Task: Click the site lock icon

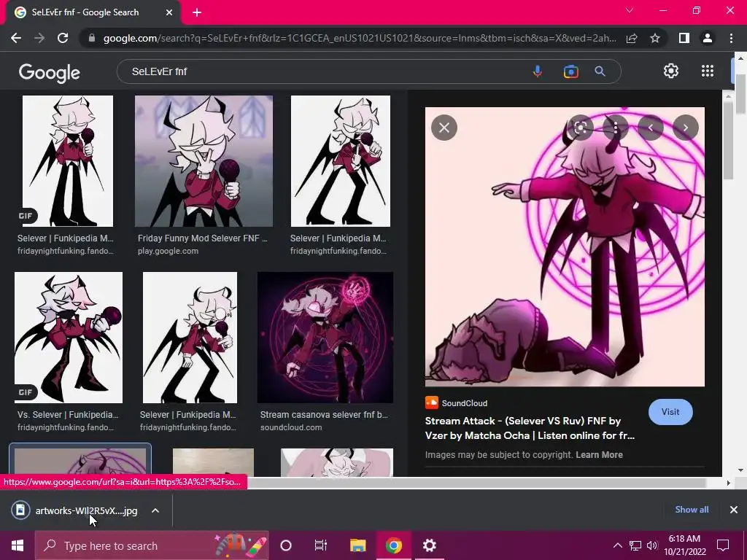Action: click(x=92, y=38)
